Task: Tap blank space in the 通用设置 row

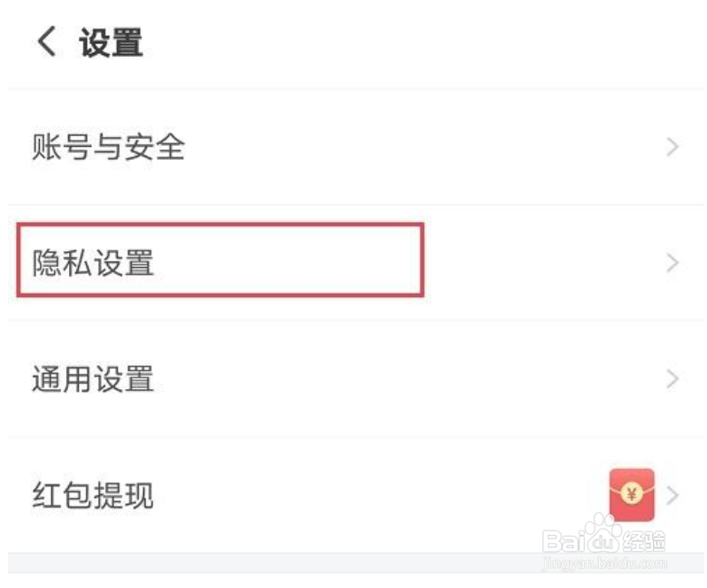Action: pyautogui.click(x=406, y=379)
